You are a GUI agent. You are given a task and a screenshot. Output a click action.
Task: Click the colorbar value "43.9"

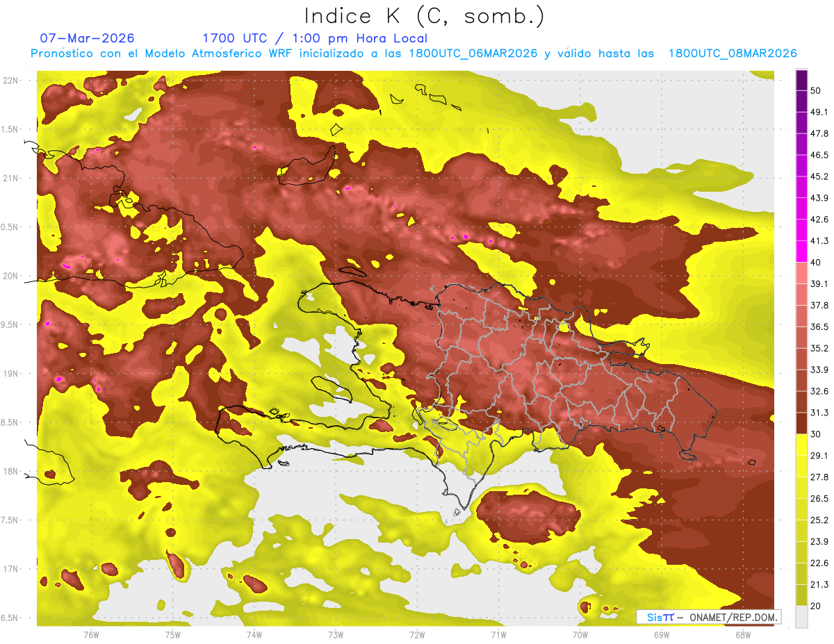[x=819, y=198]
